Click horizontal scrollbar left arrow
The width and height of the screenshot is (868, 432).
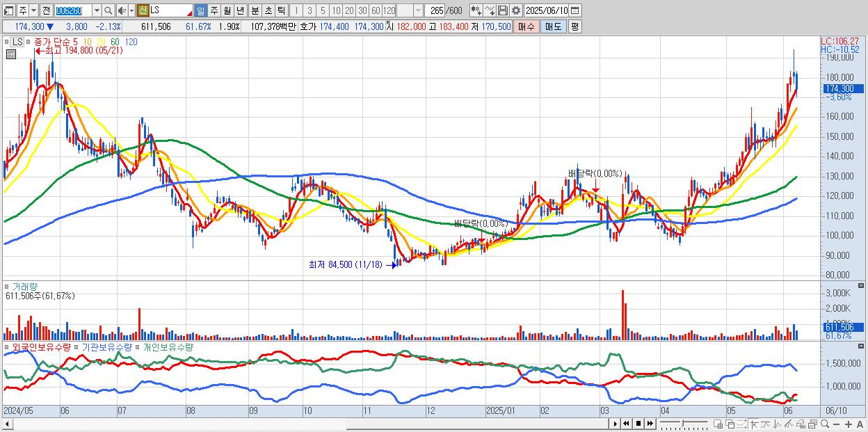click(8, 424)
